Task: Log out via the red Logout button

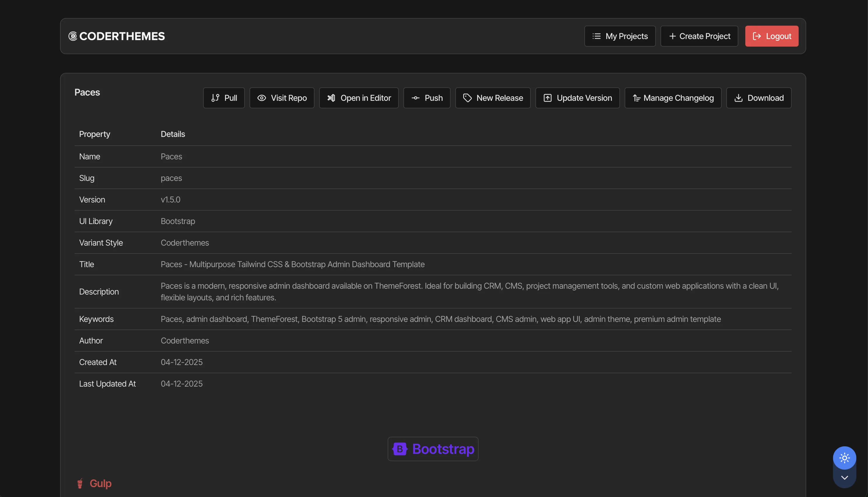Action: pos(771,36)
